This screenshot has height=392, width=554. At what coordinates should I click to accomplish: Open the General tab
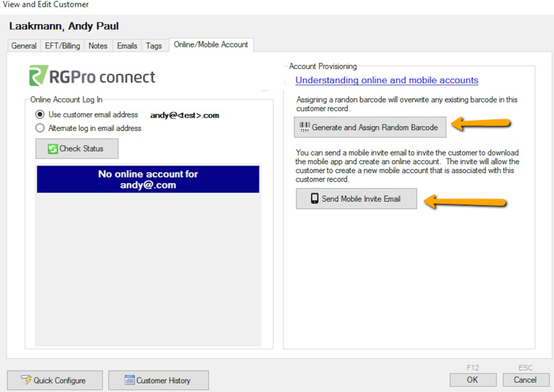tap(24, 46)
